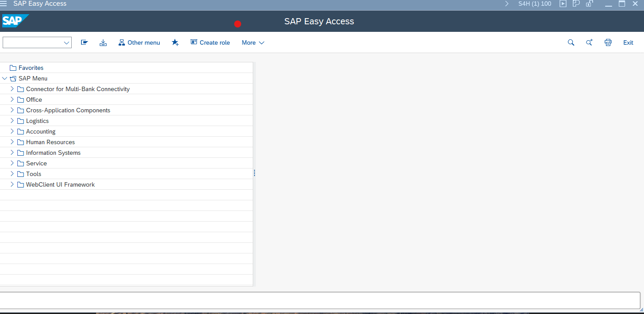Click the status bar message area
Screen dimensions: 644x314
(320, 300)
